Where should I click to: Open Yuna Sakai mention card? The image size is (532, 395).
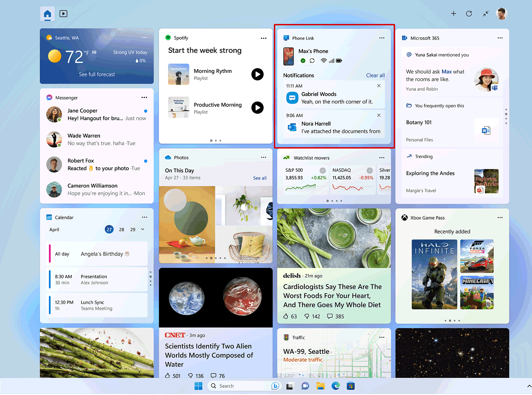tap(452, 72)
